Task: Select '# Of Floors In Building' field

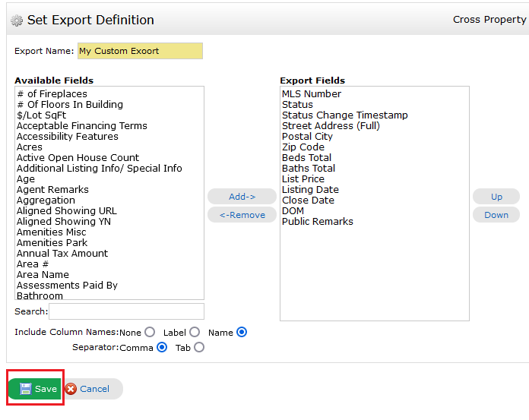Action: point(109,105)
